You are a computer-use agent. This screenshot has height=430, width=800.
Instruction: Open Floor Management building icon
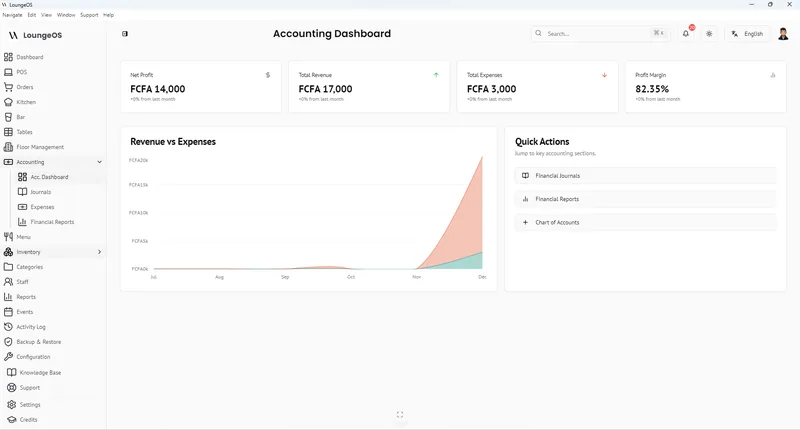(x=8, y=147)
